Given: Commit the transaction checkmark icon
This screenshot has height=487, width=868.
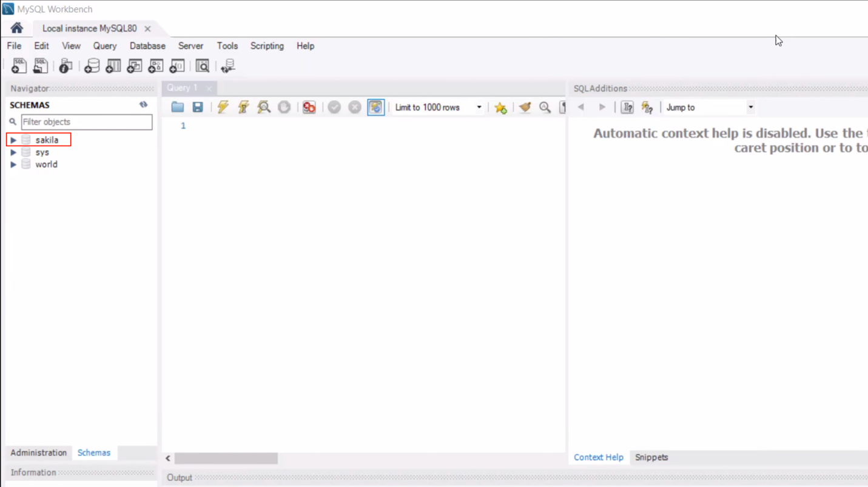Looking at the screenshot, I should click(334, 107).
